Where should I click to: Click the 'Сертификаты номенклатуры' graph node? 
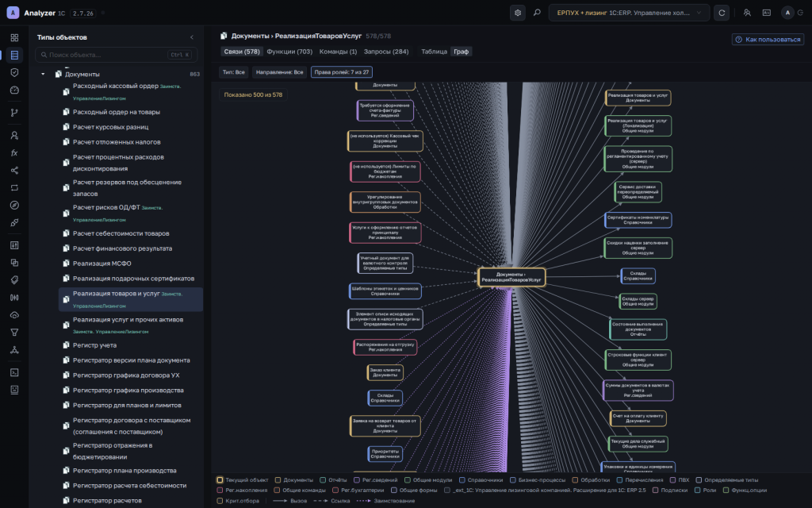pyautogui.click(x=638, y=220)
